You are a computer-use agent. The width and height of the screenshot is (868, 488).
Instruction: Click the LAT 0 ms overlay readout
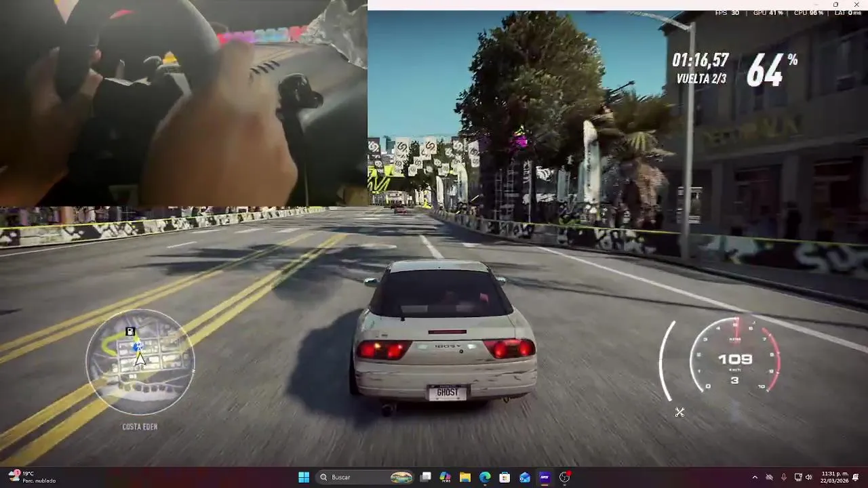(848, 13)
